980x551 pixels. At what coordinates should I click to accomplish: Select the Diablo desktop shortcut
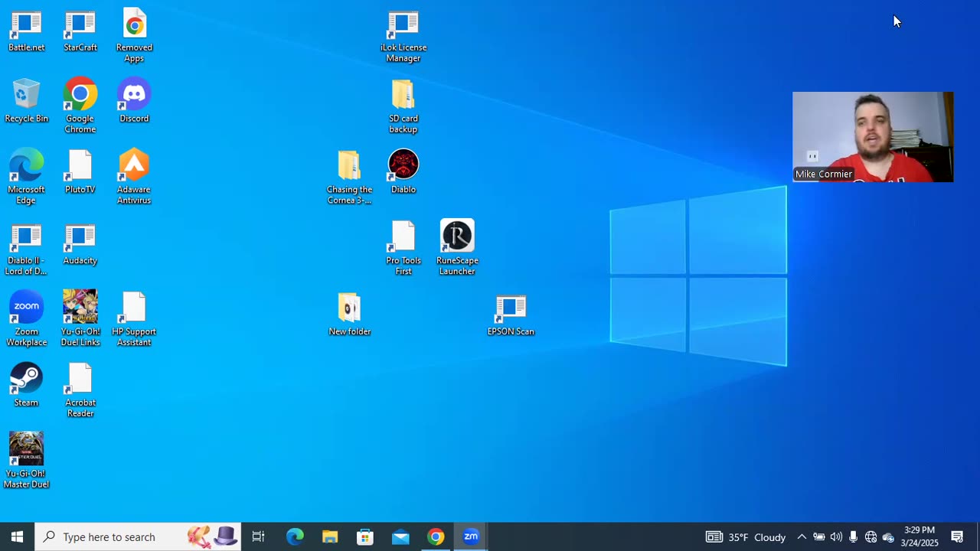click(x=403, y=172)
